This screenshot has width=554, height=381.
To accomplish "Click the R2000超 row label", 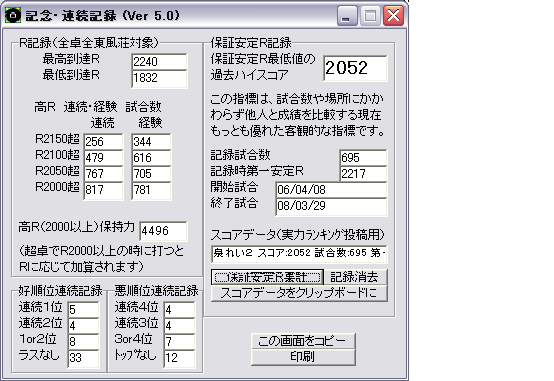I will [x=57, y=187].
